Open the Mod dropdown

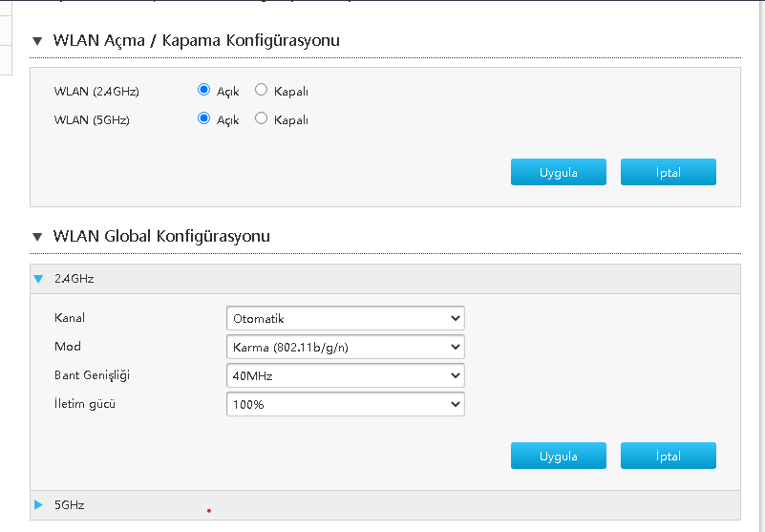345,347
